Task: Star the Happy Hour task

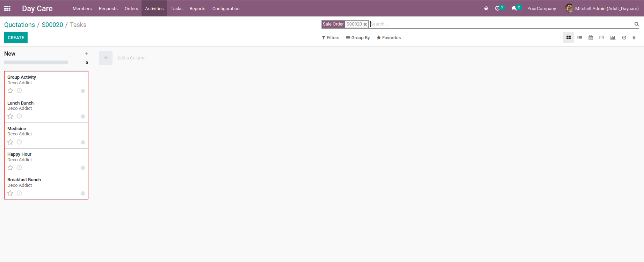Action: 10,168
